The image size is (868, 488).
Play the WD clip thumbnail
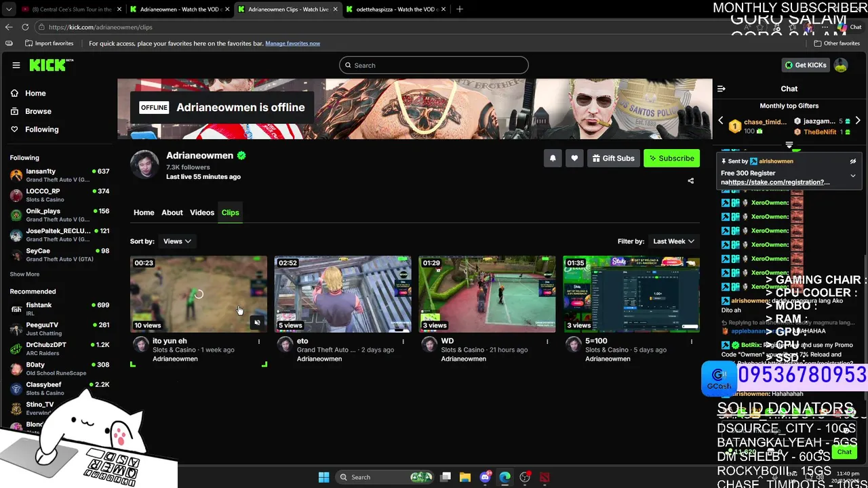(487, 294)
